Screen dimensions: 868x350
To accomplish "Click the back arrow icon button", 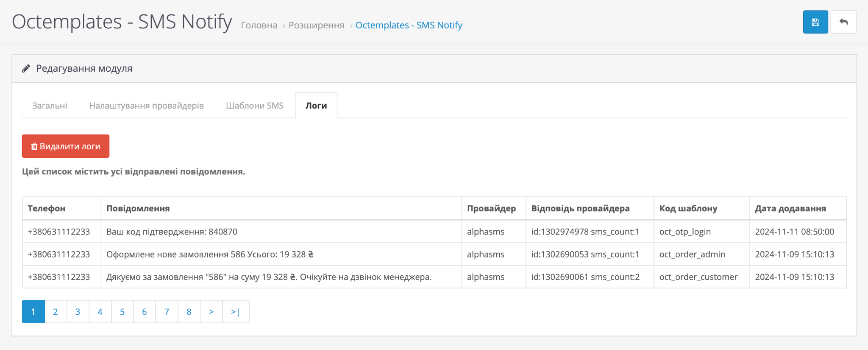I will pyautogui.click(x=843, y=22).
